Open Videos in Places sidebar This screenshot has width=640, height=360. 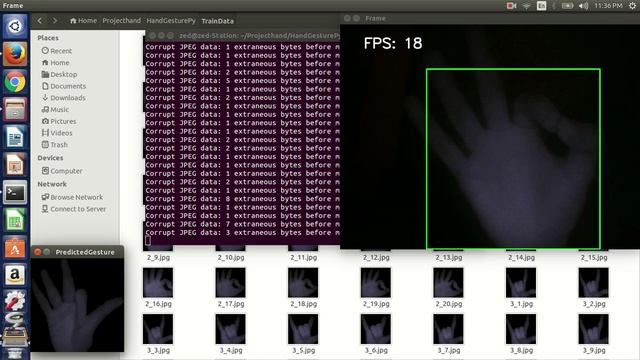pyautogui.click(x=57, y=133)
